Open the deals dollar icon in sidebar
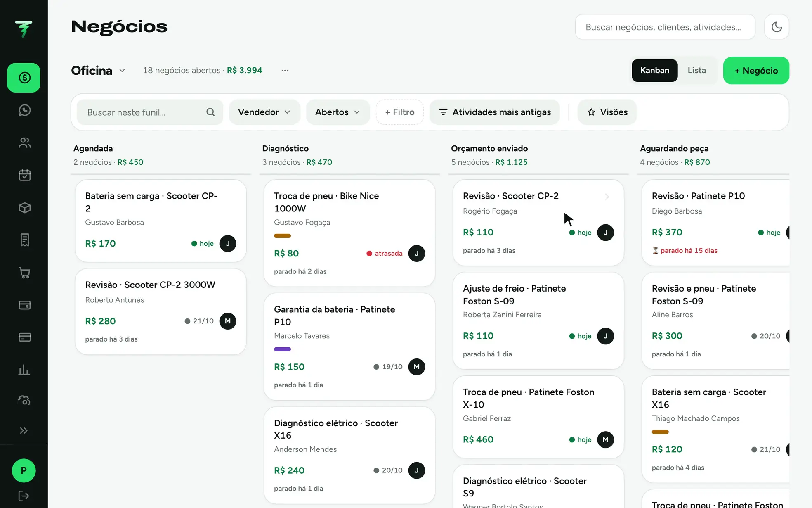This screenshot has width=812, height=508. coord(24,78)
